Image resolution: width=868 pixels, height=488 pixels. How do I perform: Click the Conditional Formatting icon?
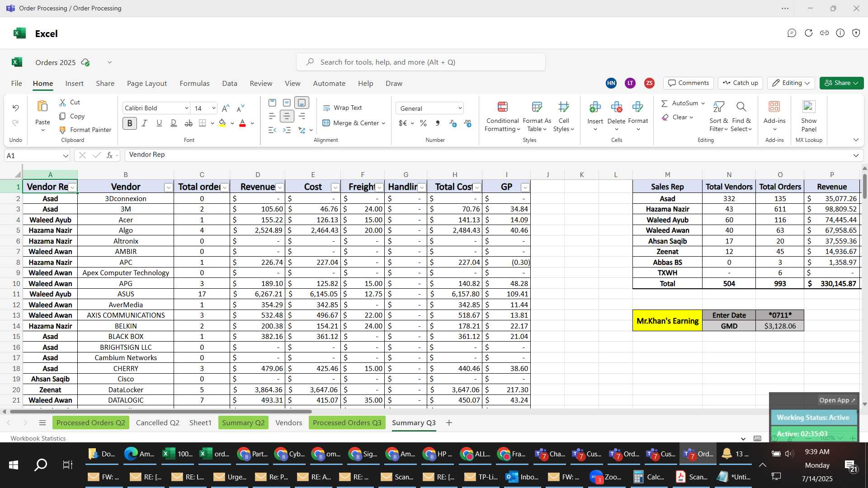coord(502,107)
